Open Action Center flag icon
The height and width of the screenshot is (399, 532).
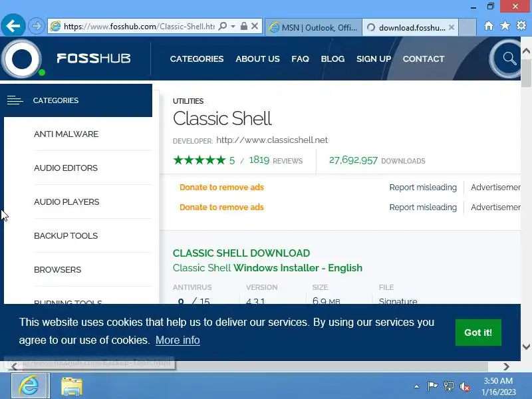pos(432,386)
